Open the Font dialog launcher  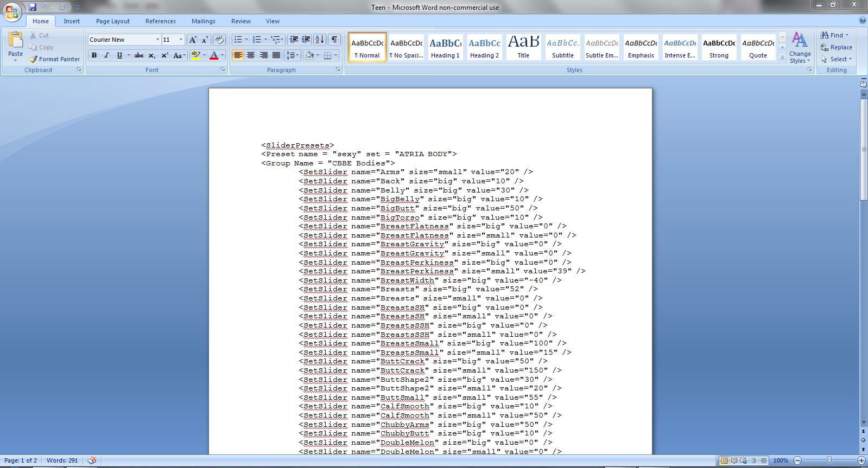click(223, 70)
